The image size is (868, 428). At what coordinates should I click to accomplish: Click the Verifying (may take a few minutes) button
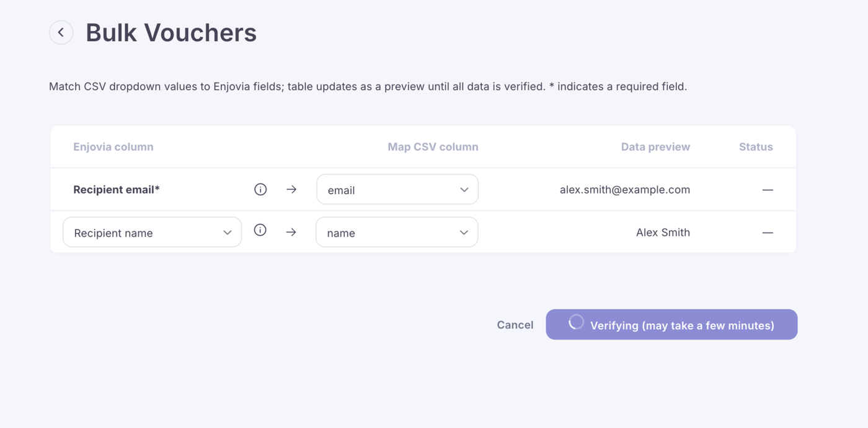pyautogui.click(x=682, y=325)
